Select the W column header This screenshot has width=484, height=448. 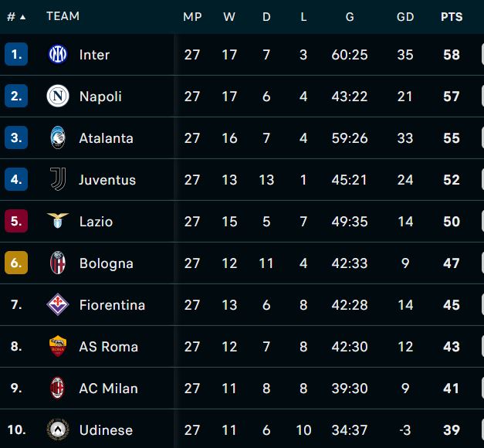point(229,17)
